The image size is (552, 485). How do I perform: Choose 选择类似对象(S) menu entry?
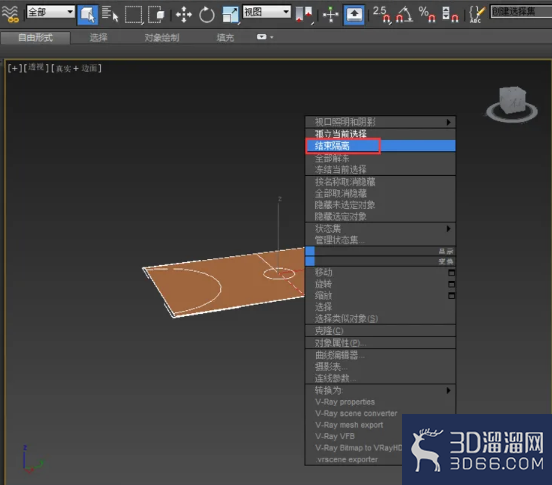point(380,319)
